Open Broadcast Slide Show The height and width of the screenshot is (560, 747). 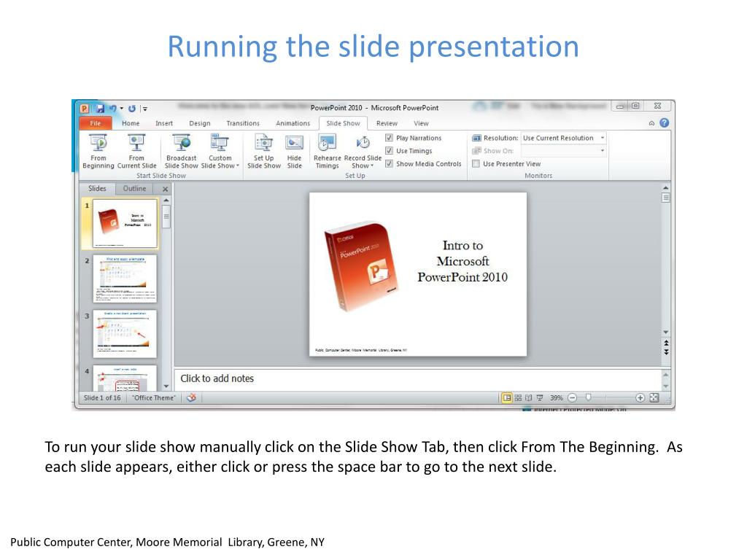(181, 151)
